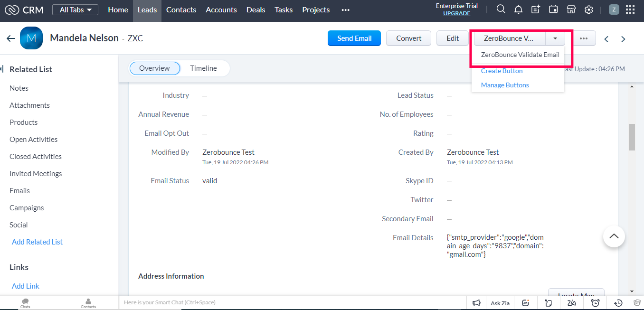
Task: Go to the Contacts module tab
Action: pos(181,10)
